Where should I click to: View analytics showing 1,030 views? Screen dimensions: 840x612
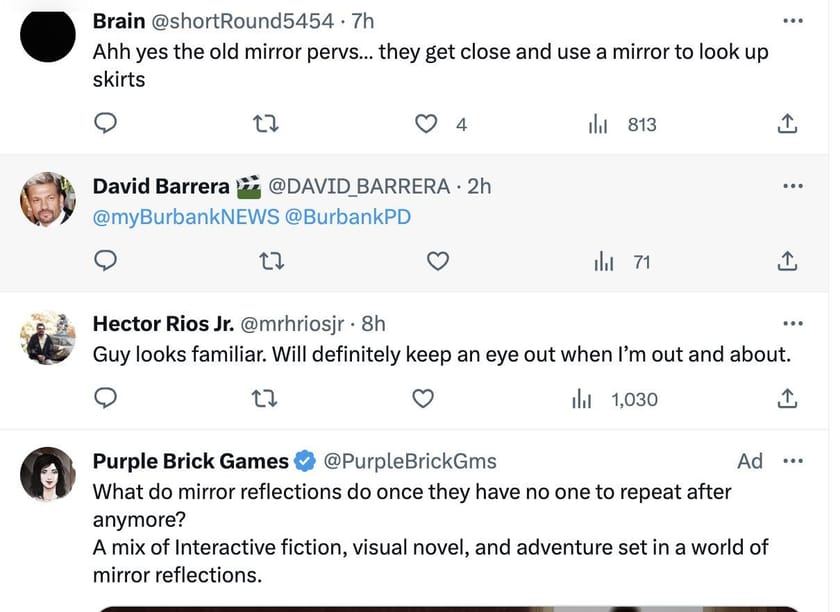click(614, 399)
